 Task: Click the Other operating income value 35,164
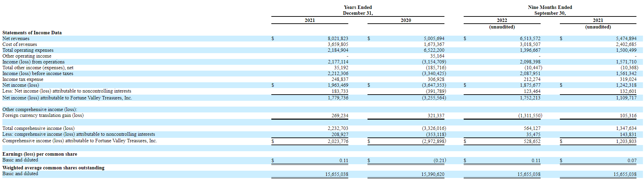pyautogui.click(x=437, y=56)
